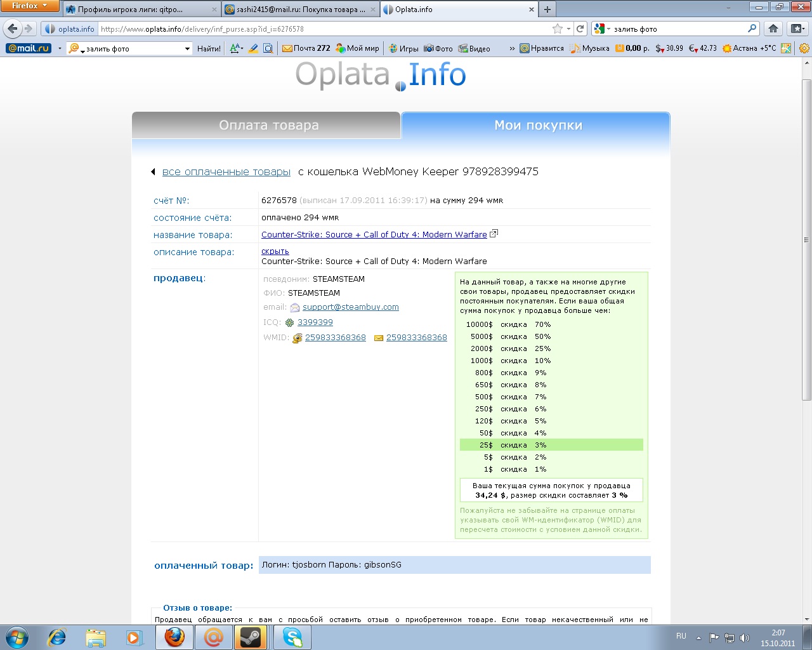Open Почта 272 mail inbox
Viewport: 812px width, 650px height.
[306, 48]
